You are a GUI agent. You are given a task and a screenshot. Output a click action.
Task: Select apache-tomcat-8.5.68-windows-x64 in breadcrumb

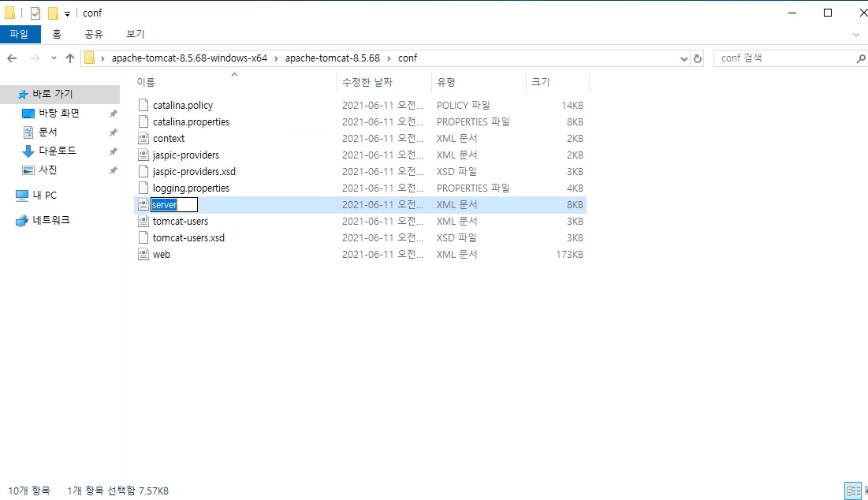point(189,58)
